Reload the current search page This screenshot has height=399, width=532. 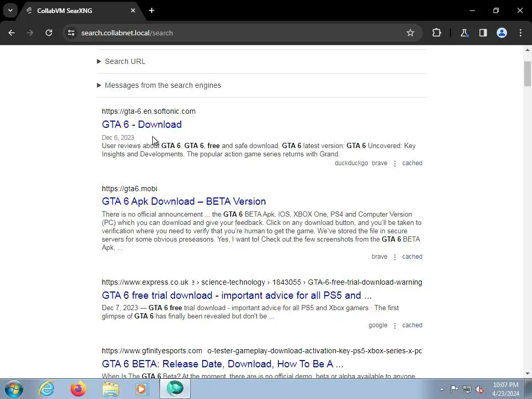point(49,33)
